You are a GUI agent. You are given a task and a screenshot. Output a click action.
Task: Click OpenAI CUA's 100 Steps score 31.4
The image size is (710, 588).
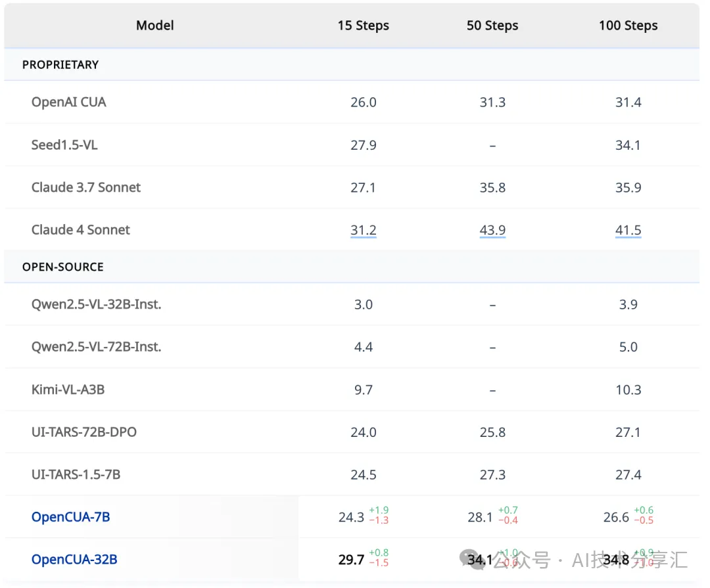[x=628, y=102]
